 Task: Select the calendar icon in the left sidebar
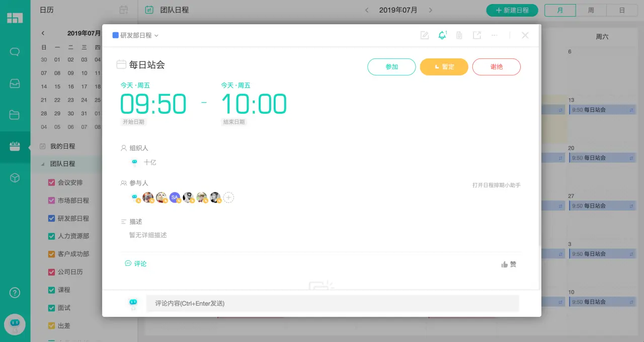[x=15, y=146]
